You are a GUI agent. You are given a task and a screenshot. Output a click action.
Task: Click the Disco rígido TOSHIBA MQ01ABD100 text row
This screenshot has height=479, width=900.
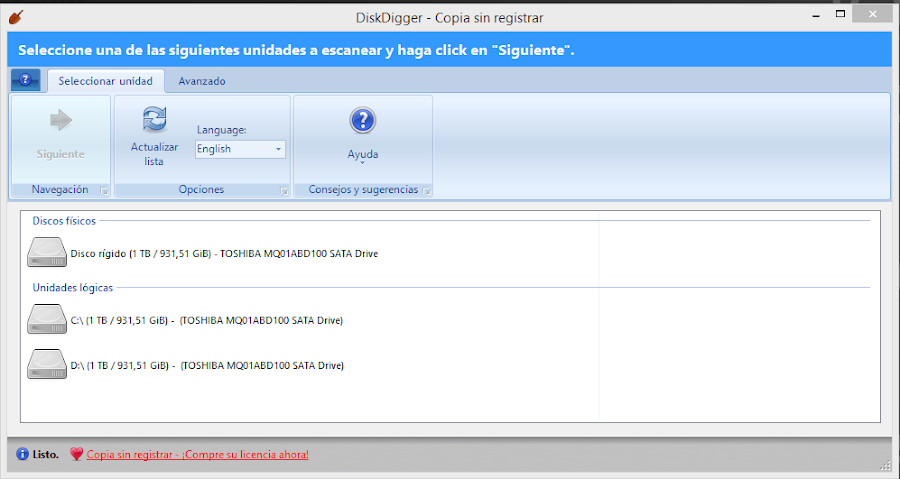224,254
